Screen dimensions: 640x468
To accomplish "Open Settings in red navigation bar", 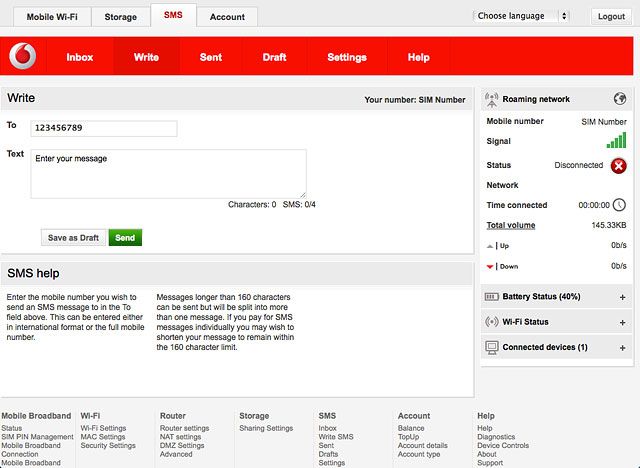I will pos(347,57).
